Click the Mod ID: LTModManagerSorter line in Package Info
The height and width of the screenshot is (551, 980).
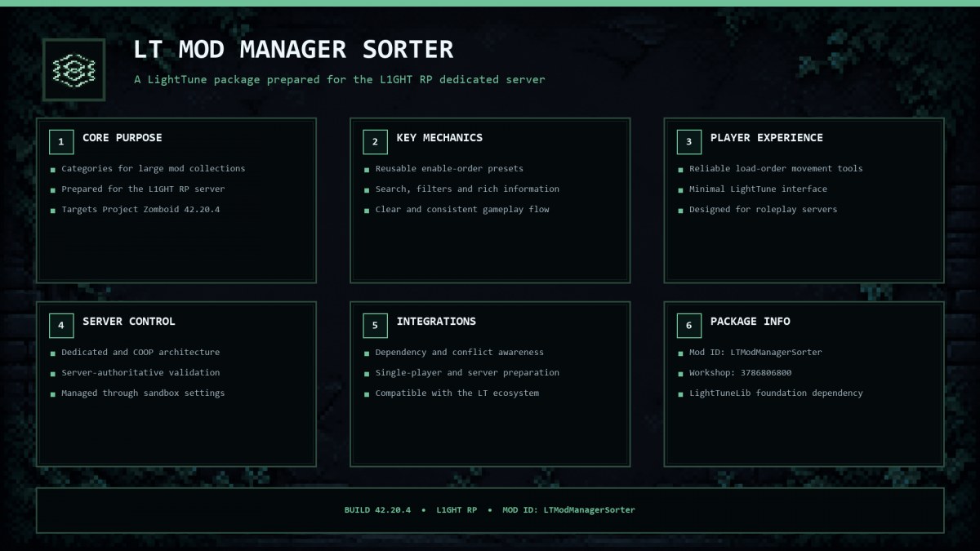[755, 353]
